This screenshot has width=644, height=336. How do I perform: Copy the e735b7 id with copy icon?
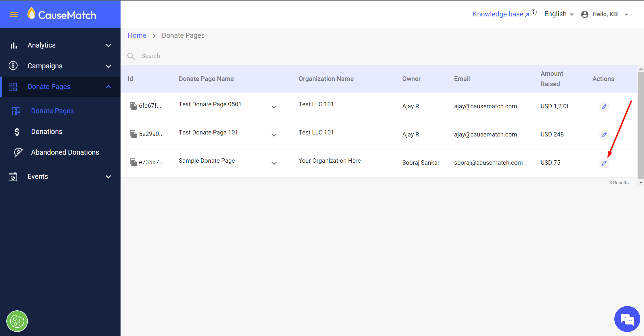pyautogui.click(x=133, y=162)
